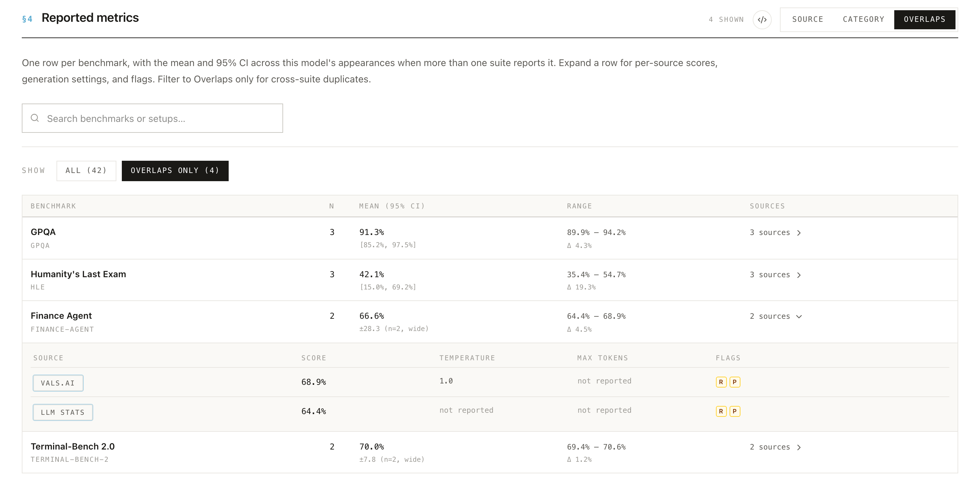
Task: Click the CI text [15.0%, 69.2%]
Action: (x=388, y=287)
